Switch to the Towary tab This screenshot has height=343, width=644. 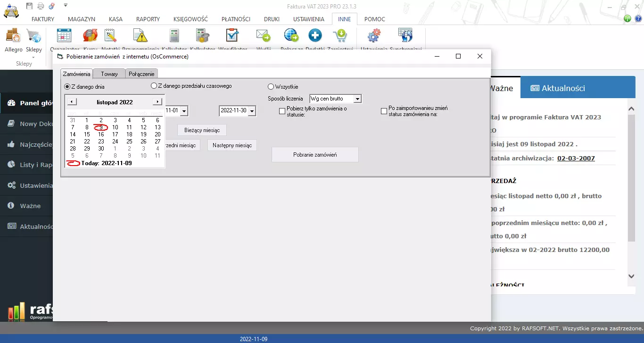coord(109,74)
